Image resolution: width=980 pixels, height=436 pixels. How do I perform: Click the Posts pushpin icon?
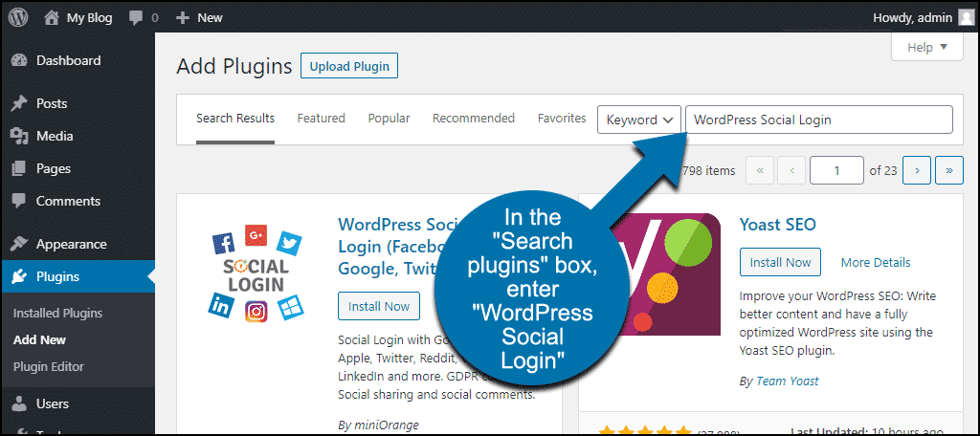point(19,103)
